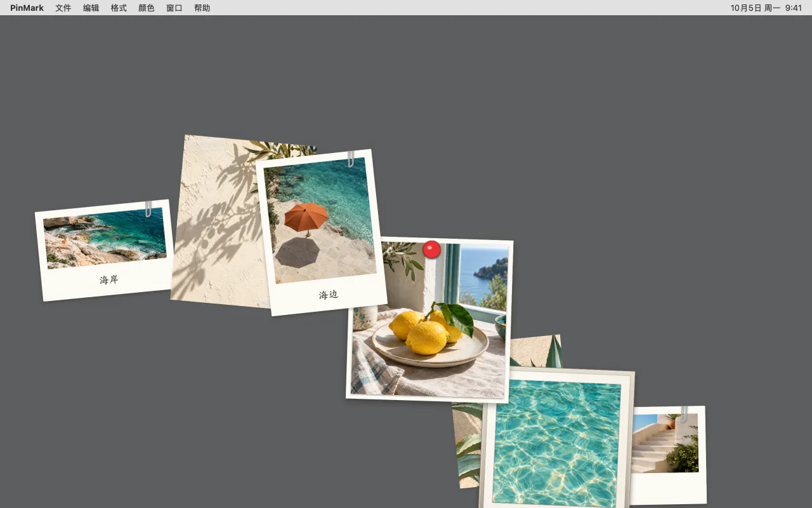Open the 帮助 menu
This screenshot has width=812, height=508.
tap(202, 8)
